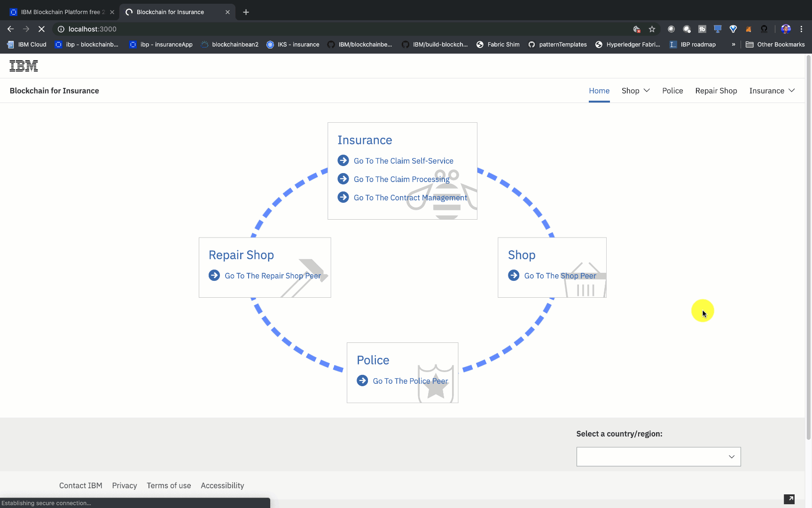
Task: Go To The Police Peer link
Action: [x=411, y=381]
